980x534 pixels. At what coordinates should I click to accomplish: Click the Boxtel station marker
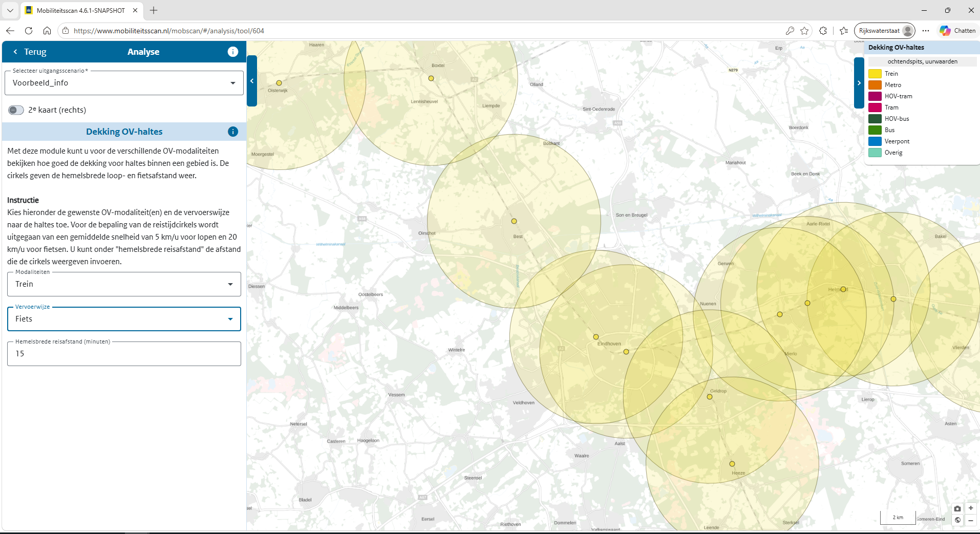pyautogui.click(x=431, y=78)
